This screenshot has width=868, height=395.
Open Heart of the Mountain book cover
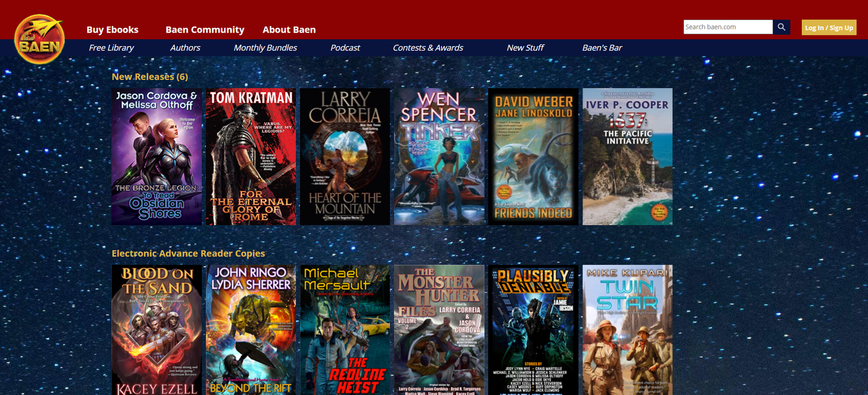[345, 157]
